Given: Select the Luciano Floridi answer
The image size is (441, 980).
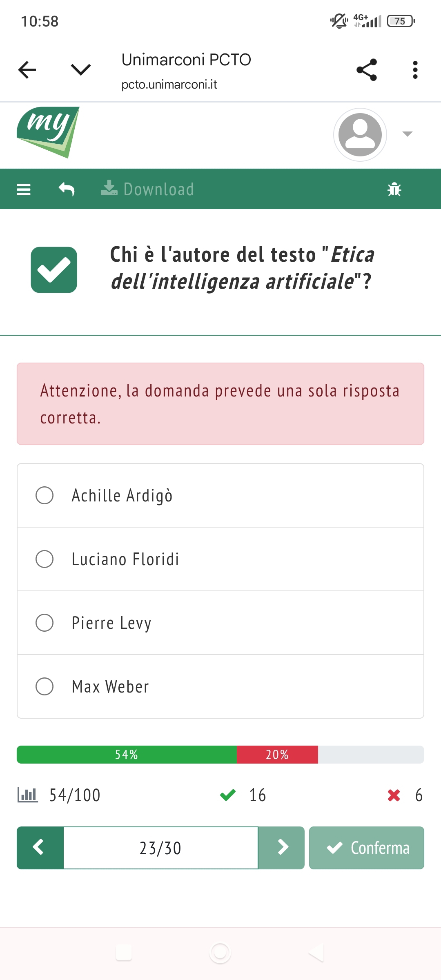Looking at the screenshot, I should (x=45, y=559).
